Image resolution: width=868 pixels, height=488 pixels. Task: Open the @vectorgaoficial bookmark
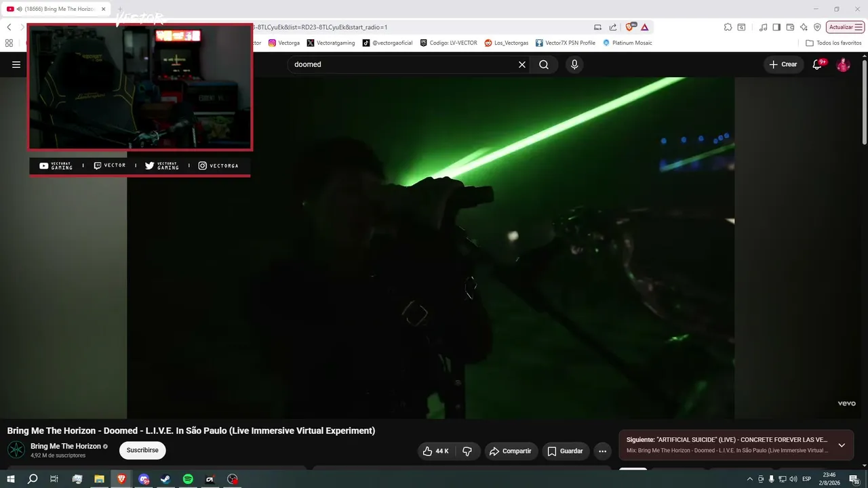tap(388, 43)
